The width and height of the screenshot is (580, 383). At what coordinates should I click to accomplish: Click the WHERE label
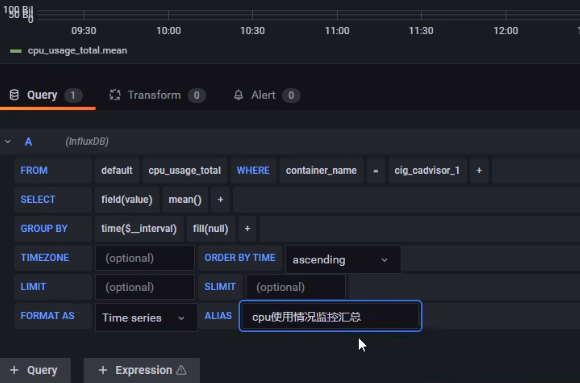(253, 170)
